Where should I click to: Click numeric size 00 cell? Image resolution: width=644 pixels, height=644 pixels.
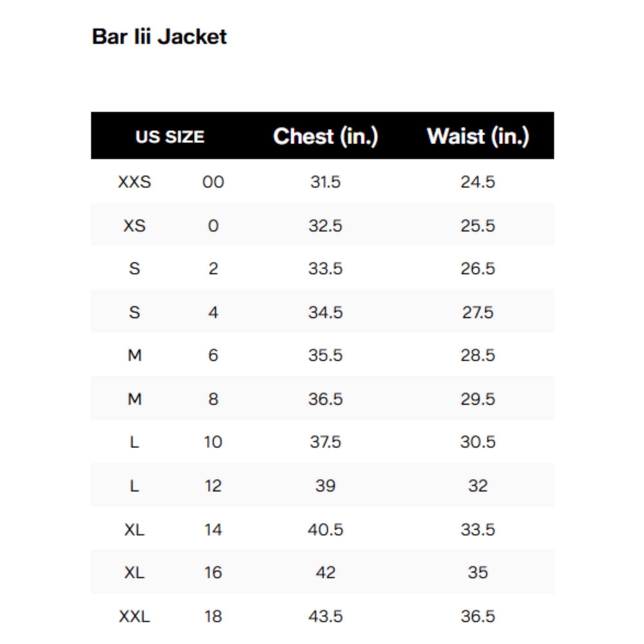pos(213,182)
